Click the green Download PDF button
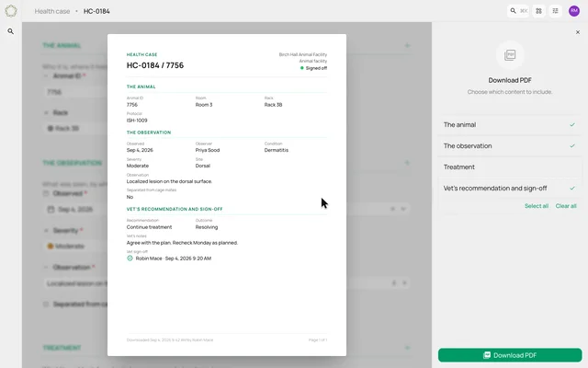The height and width of the screenshot is (368, 588). [510, 355]
